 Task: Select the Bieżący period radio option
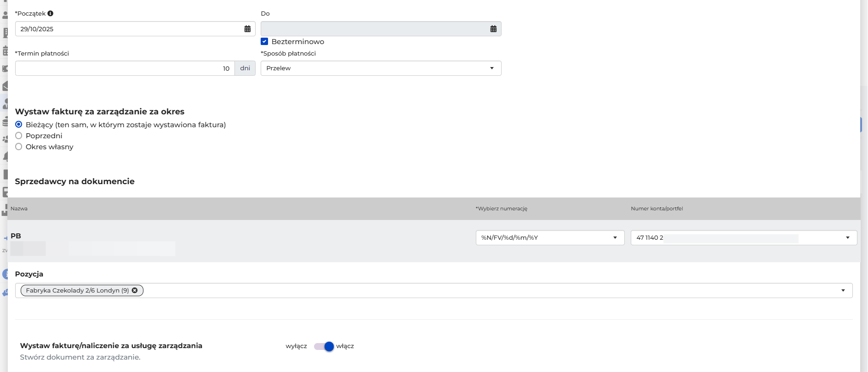(x=19, y=124)
